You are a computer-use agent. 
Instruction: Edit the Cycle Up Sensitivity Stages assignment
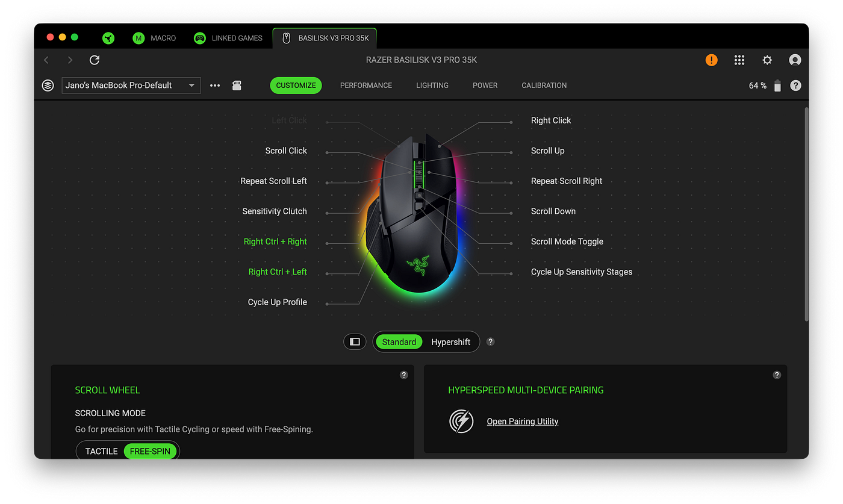(582, 272)
